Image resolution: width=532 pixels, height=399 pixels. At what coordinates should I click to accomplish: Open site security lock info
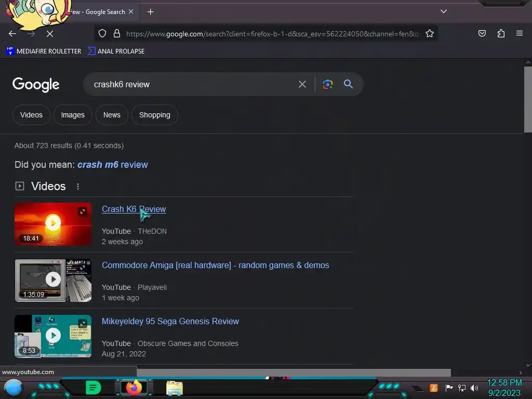coord(117,33)
